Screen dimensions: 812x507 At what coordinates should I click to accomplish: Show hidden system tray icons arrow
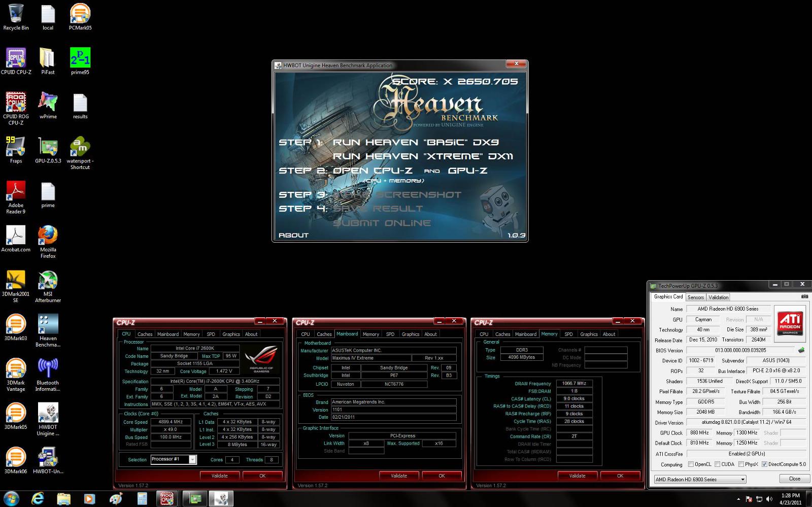pyautogui.click(x=738, y=499)
